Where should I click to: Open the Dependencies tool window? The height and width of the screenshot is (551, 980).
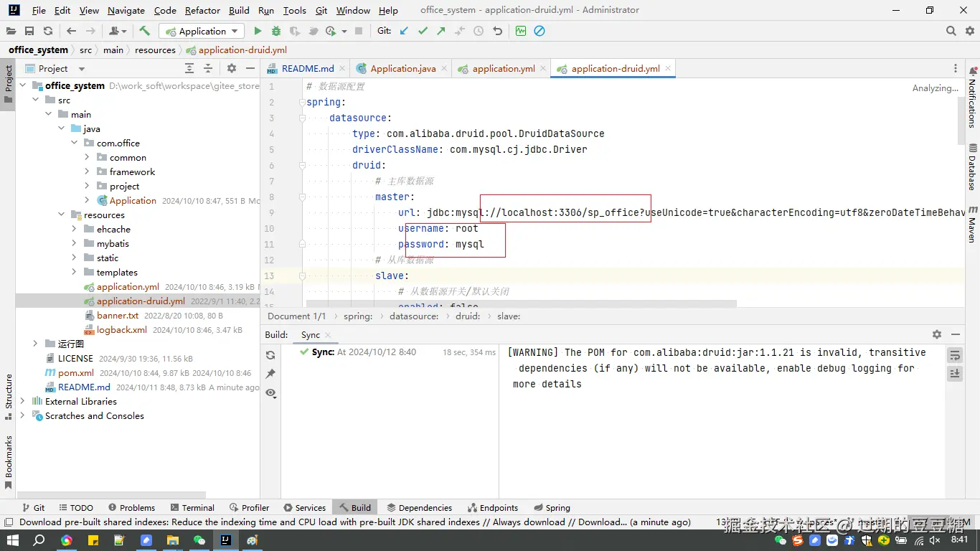pos(419,507)
